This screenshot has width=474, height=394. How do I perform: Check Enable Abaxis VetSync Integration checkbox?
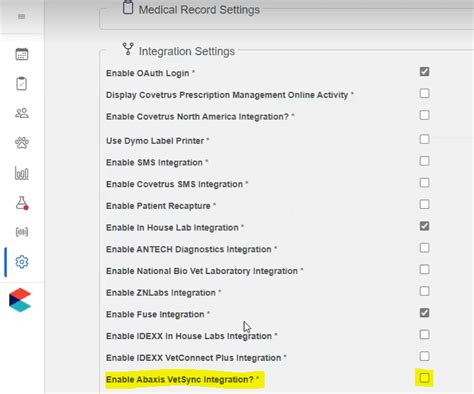pos(424,378)
